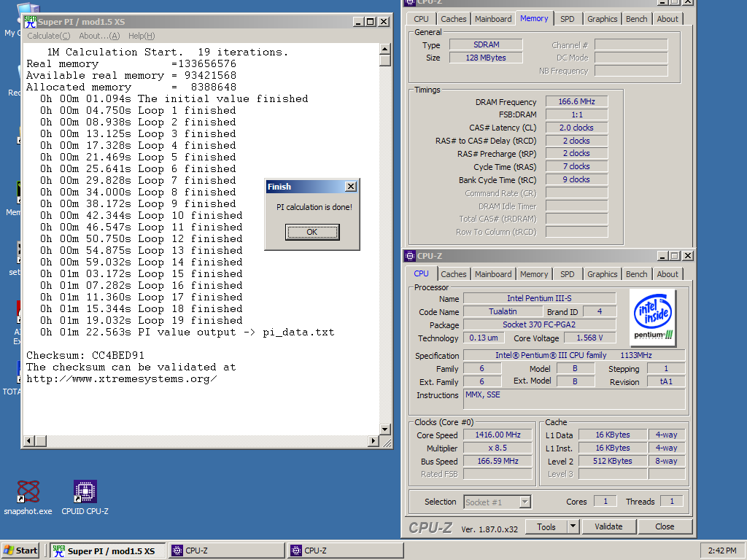Open Bench tab in lower CPU-Z window
Image resolution: width=747 pixels, height=560 pixels.
tap(636, 274)
